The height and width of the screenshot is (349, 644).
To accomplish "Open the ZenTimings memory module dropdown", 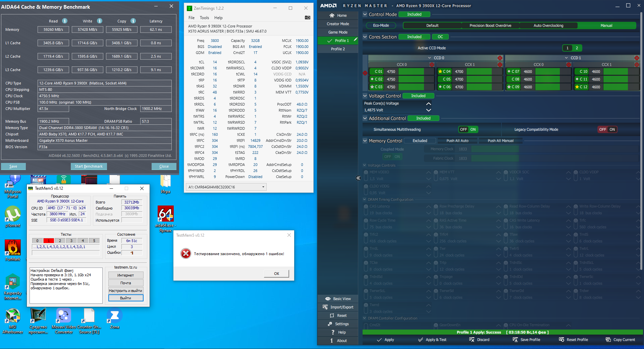I will point(226,187).
